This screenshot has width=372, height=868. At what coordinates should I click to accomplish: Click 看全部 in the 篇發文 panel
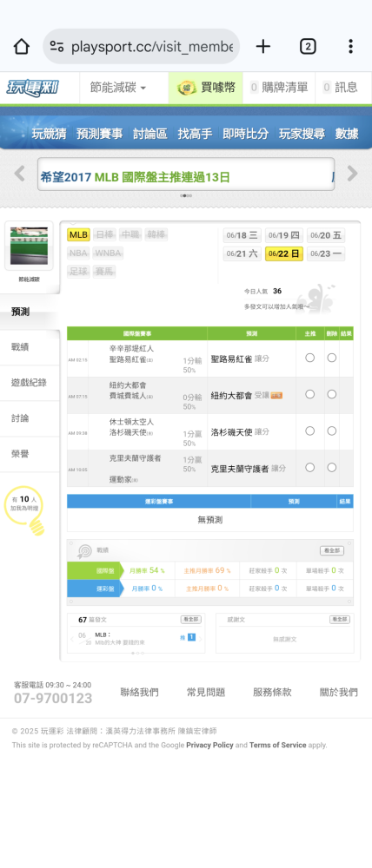pyautogui.click(x=190, y=620)
